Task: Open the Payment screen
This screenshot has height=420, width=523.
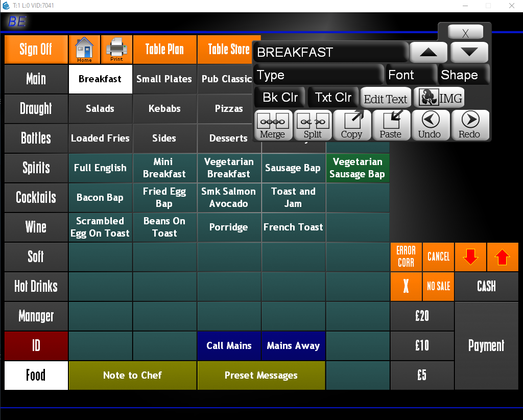Action: click(x=486, y=346)
